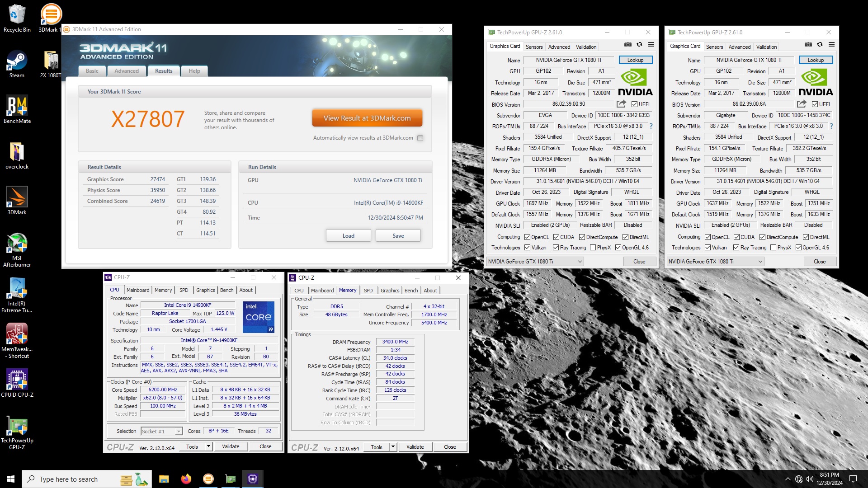Open Intel Extreme Tuning Utility icon

(x=17, y=296)
